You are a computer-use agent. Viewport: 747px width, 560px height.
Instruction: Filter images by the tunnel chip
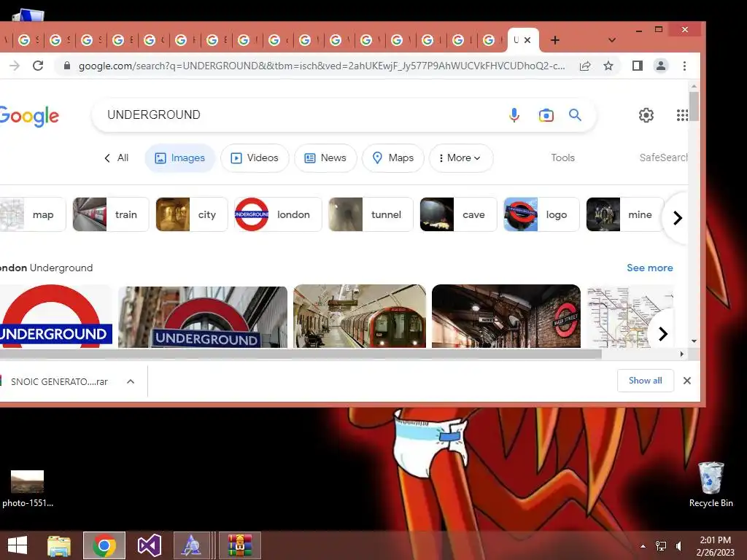tap(371, 214)
